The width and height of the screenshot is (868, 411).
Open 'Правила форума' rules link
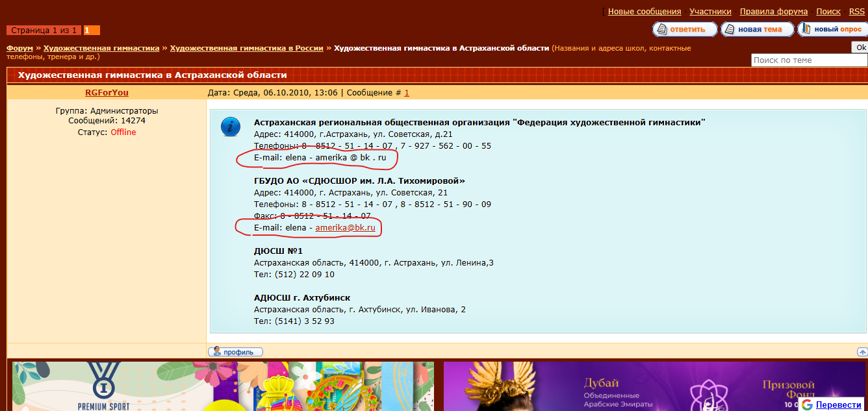click(773, 12)
